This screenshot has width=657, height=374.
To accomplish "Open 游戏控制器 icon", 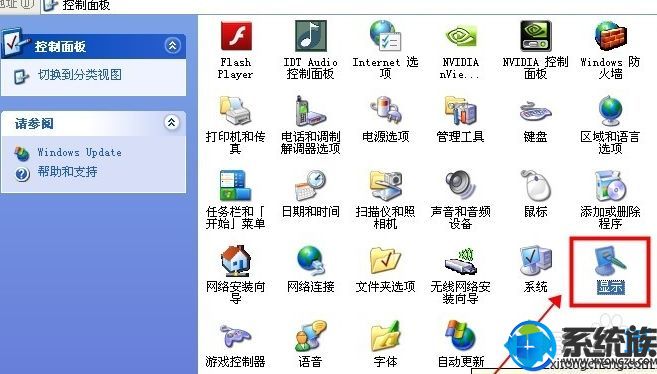I will click(x=235, y=336).
